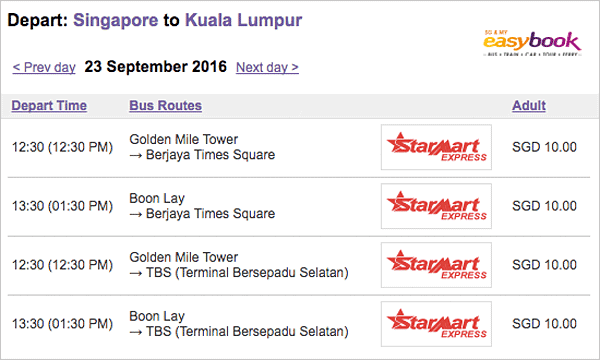
Task: Click the easybook logo
Action: point(532,43)
